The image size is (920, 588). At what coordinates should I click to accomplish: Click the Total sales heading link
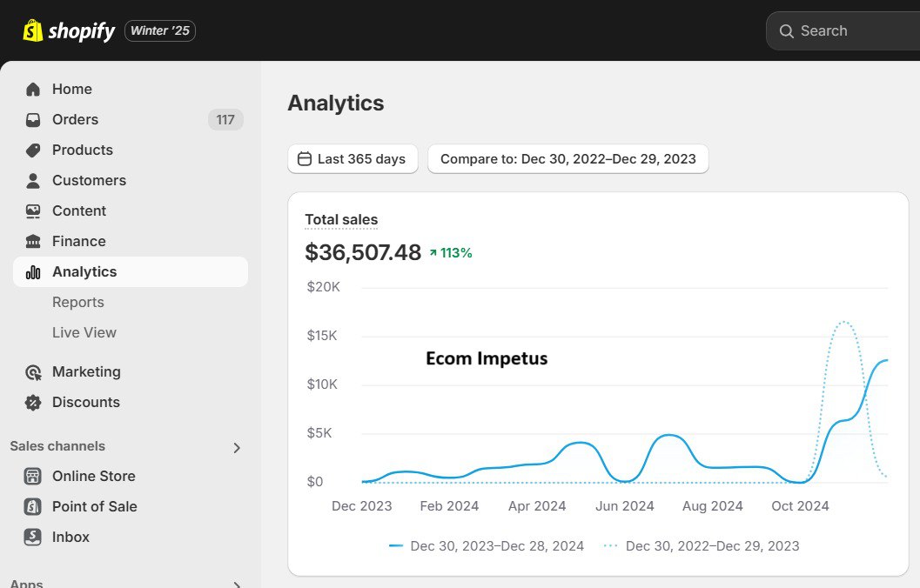[x=341, y=220]
